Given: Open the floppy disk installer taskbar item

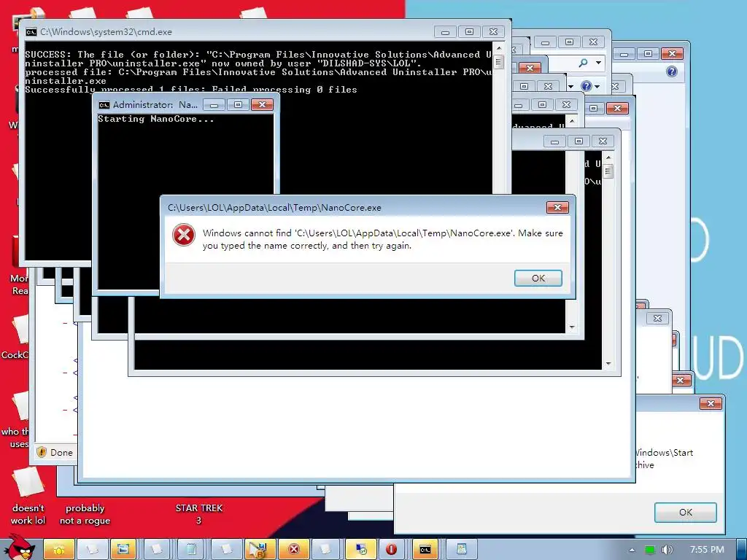Looking at the screenshot, I should point(259,550).
